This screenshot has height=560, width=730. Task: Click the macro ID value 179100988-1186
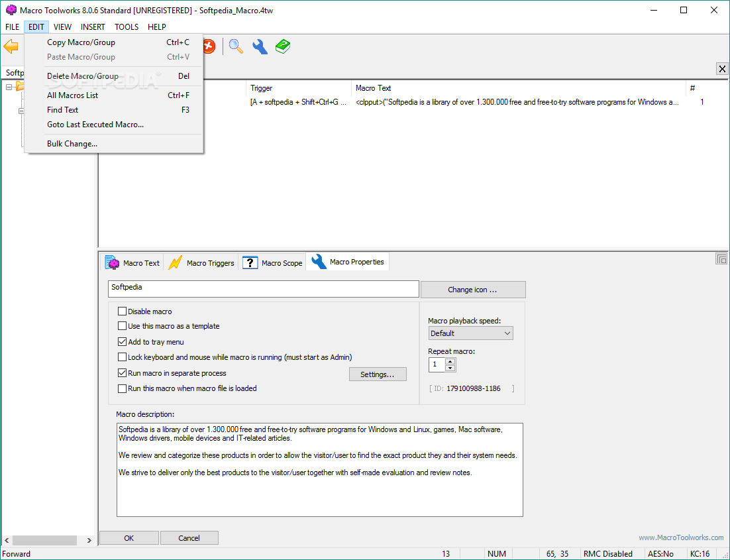pos(474,388)
